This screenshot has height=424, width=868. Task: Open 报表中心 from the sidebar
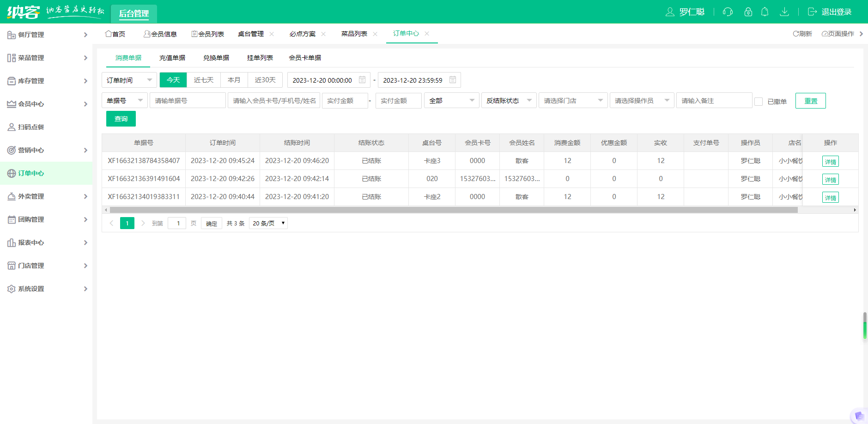(x=30, y=242)
